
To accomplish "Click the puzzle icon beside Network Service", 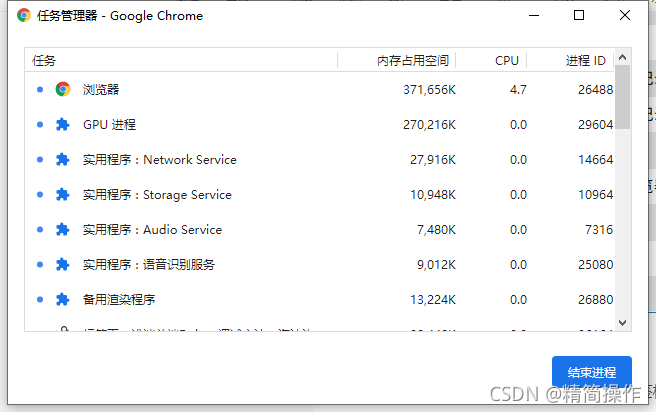I will coord(63,159).
